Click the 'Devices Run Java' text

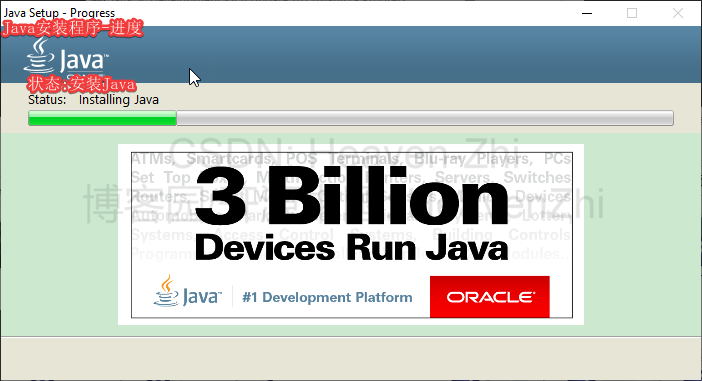pyautogui.click(x=351, y=248)
